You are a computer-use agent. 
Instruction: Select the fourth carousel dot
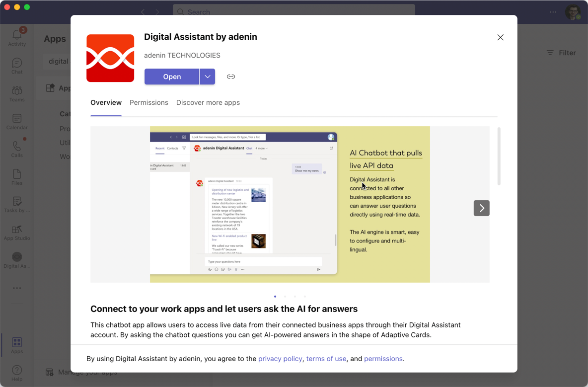(305, 297)
